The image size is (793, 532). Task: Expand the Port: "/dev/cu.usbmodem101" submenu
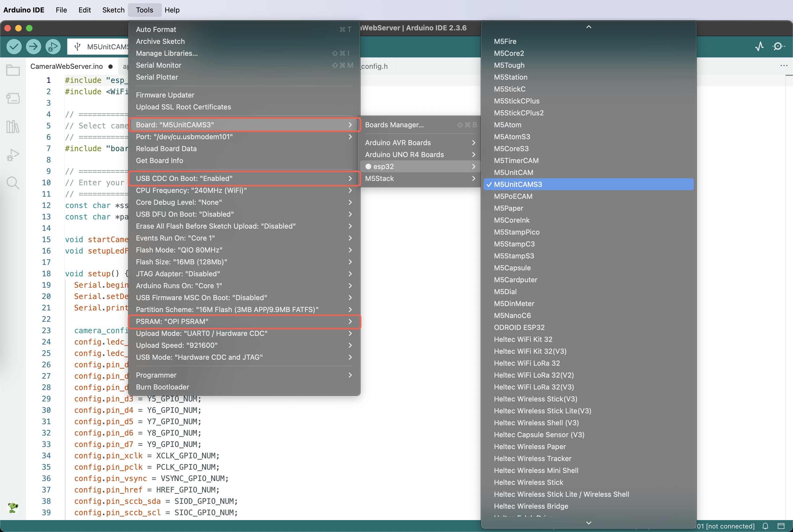244,137
